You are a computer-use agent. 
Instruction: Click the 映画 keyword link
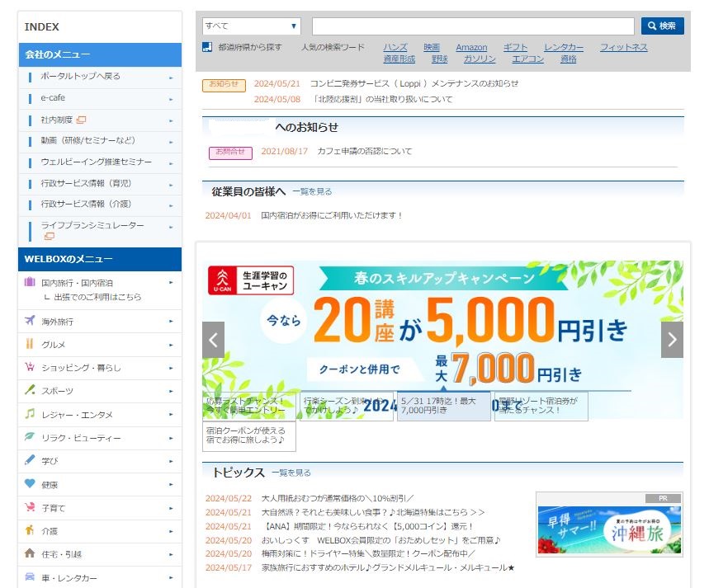click(432, 47)
